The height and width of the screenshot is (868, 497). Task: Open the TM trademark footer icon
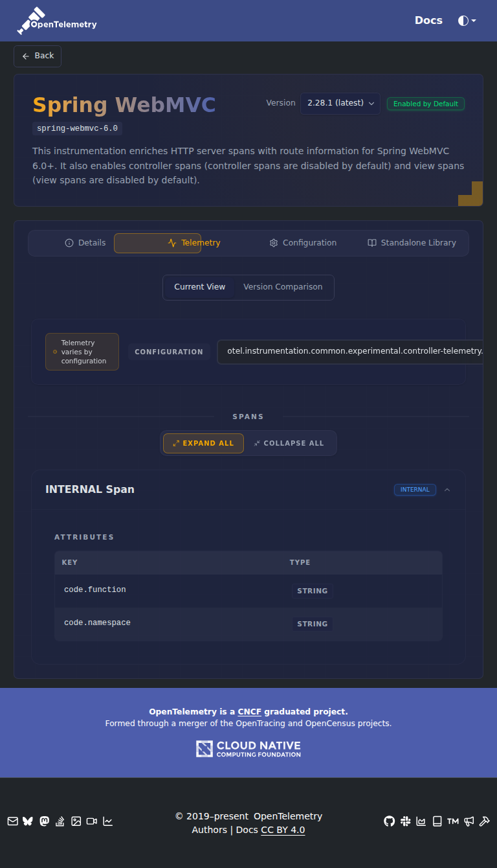pos(453,821)
